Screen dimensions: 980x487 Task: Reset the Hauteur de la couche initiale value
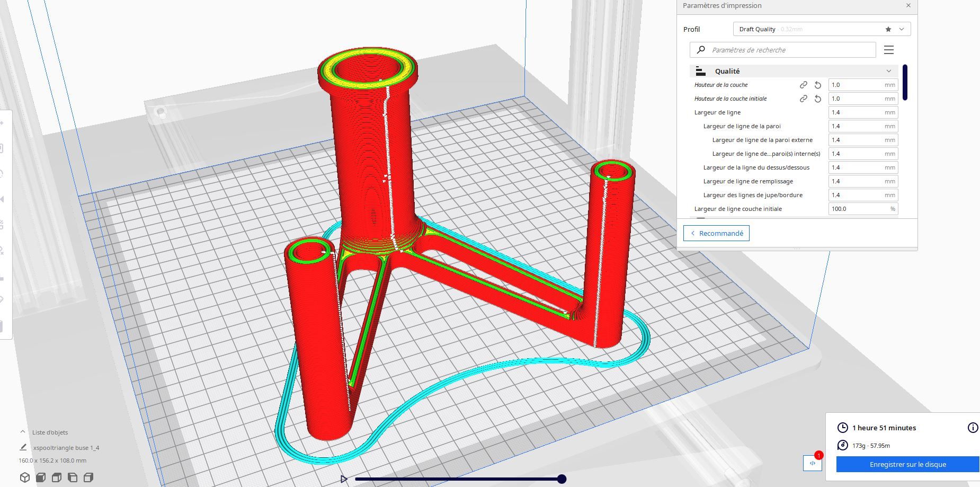pos(818,99)
